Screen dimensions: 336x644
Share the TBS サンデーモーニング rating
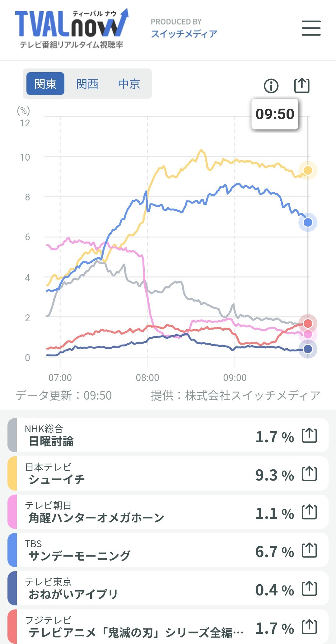(x=309, y=550)
